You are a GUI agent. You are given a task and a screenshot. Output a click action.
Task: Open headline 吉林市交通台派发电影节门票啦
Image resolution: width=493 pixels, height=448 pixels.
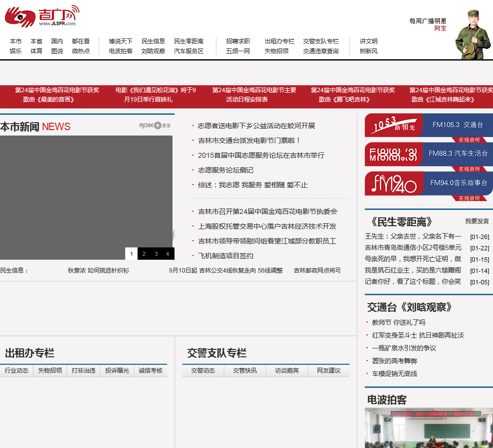(249, 140)
